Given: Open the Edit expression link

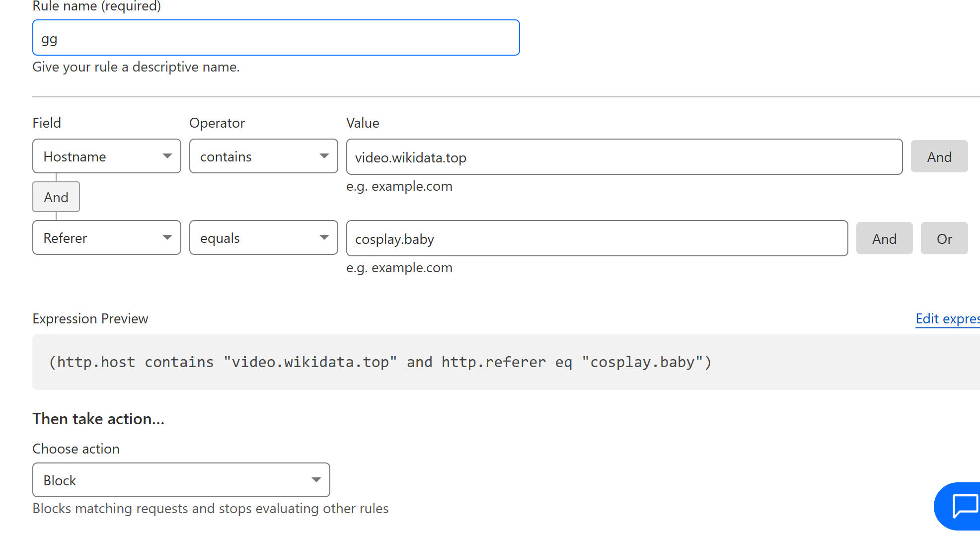Looking at the screenshot, I should point(947,318).
